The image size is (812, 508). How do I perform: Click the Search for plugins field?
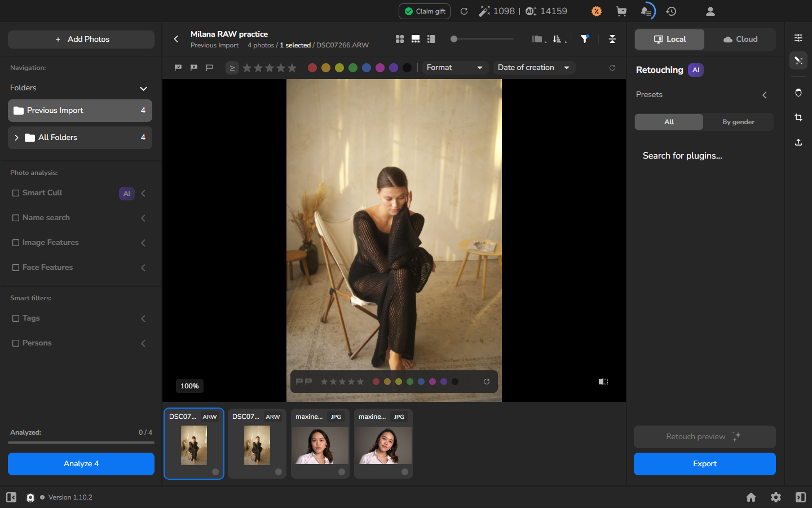point(682,156)
